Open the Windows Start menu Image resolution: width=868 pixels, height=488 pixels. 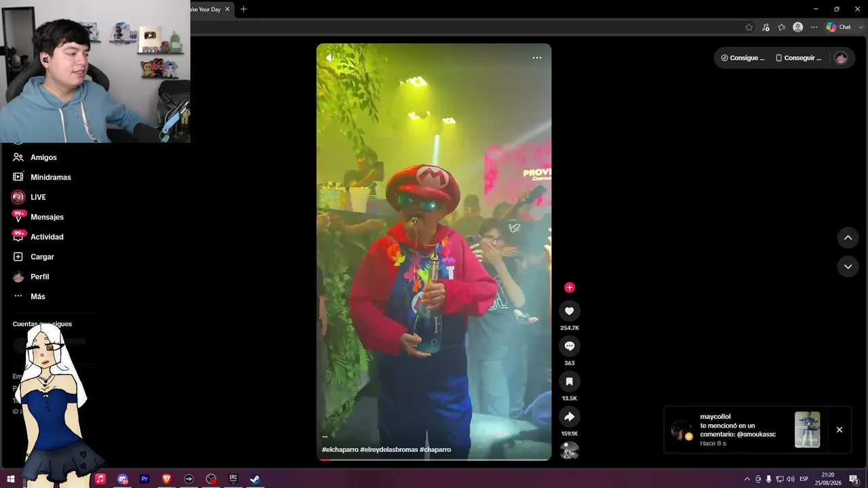point(10,479)
